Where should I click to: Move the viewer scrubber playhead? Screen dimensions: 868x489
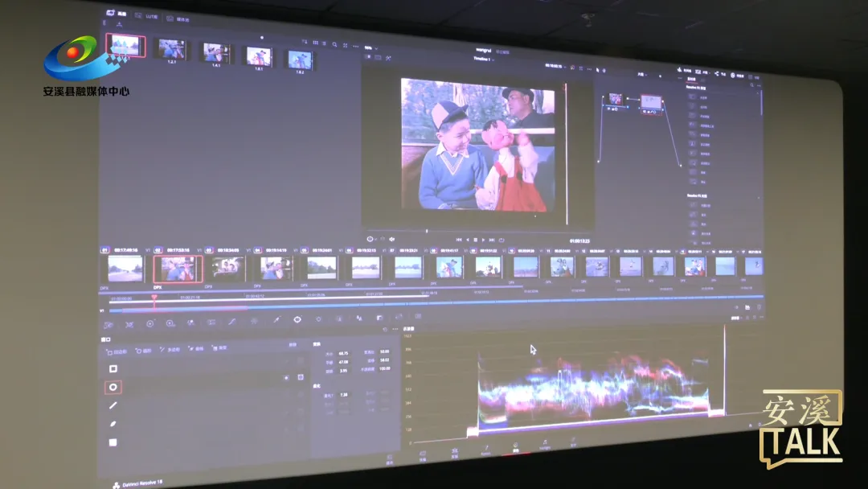click(426, 231)
